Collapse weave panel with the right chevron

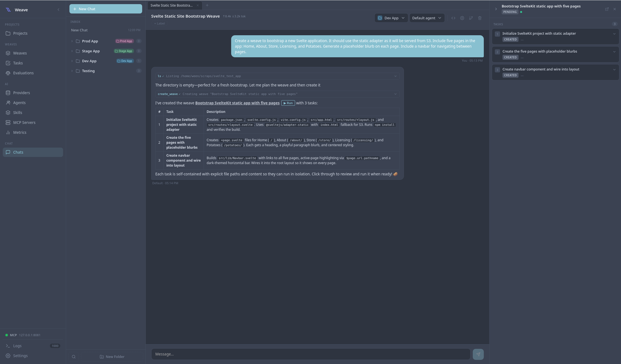(x=496, y=9)
